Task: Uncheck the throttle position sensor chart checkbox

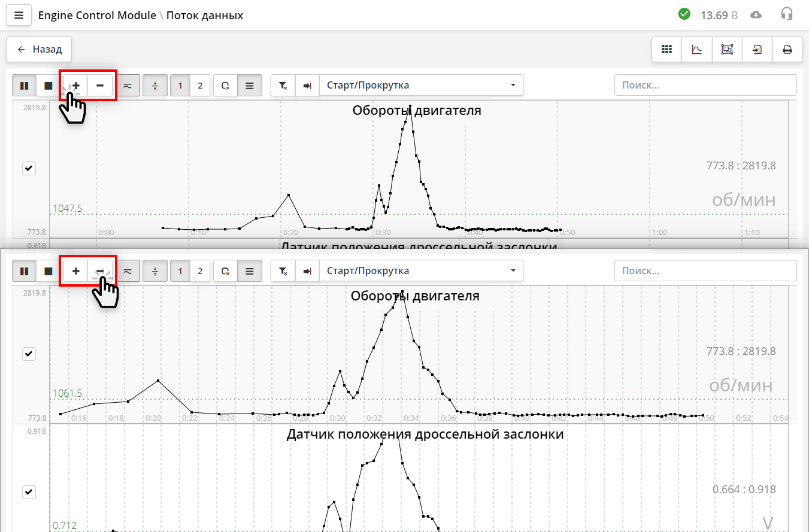Action: (29, 492)
